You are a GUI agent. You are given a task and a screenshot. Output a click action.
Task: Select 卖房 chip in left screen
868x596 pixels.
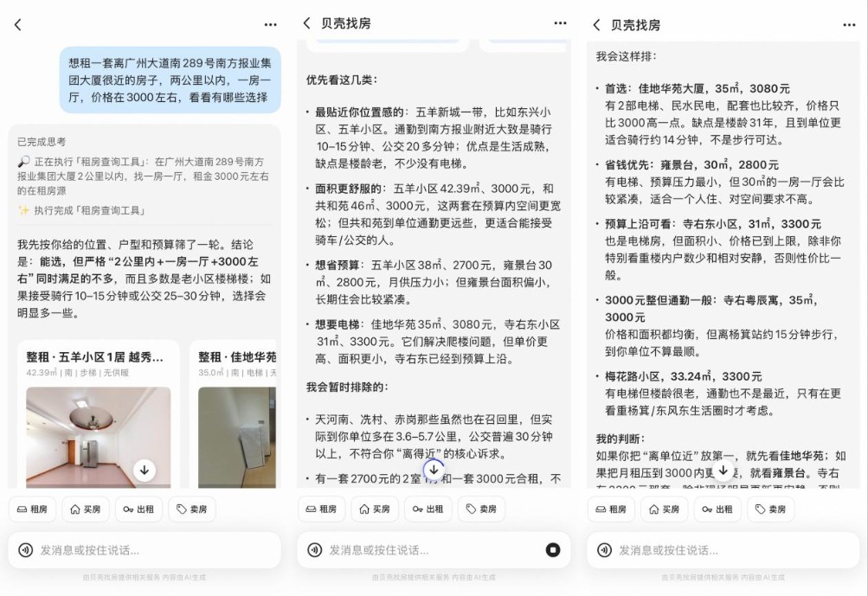coord(191,509)
